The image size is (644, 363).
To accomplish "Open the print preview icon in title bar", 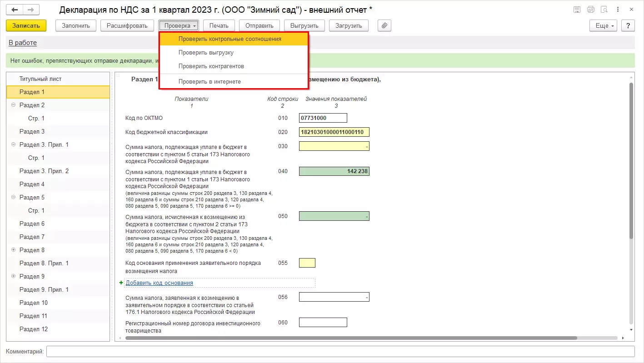I will 604,10.
